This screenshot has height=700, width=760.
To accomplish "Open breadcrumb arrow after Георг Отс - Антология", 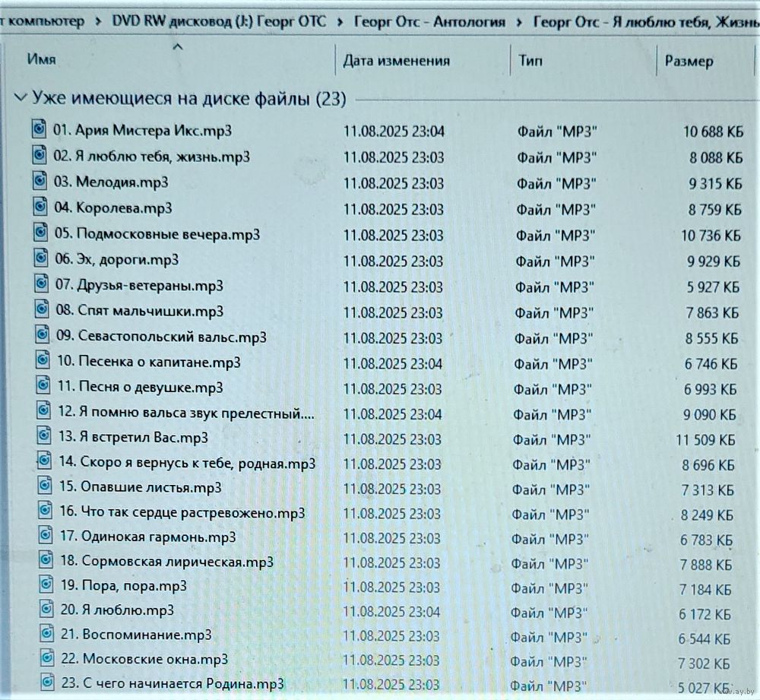I will 519,22.
